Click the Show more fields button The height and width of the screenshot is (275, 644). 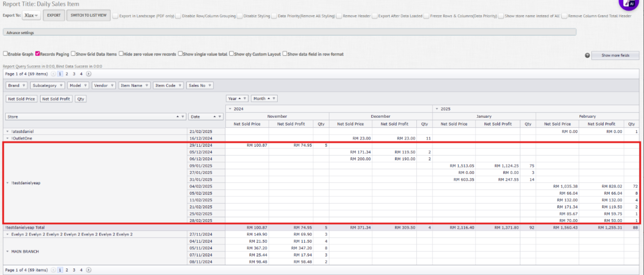click(x=615, y=56)
